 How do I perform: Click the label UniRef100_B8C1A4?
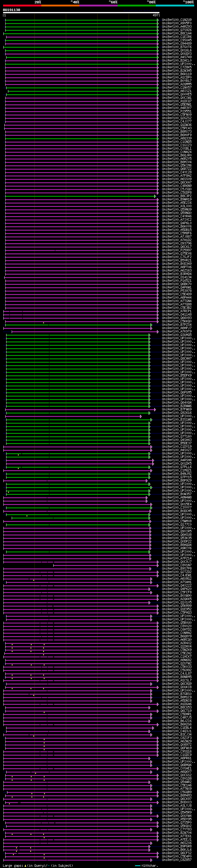(177, 33)
